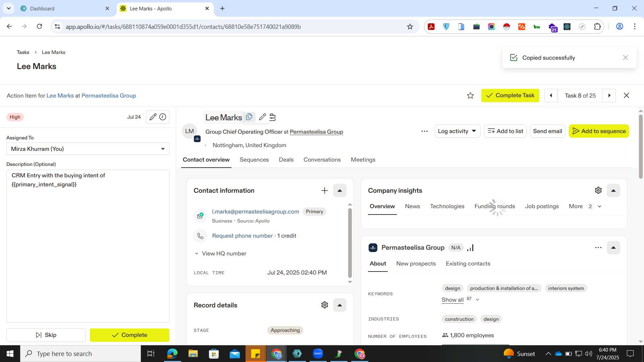Open Record details settings gear
Viewport: 644px width, 362px height.
[324, 305]
